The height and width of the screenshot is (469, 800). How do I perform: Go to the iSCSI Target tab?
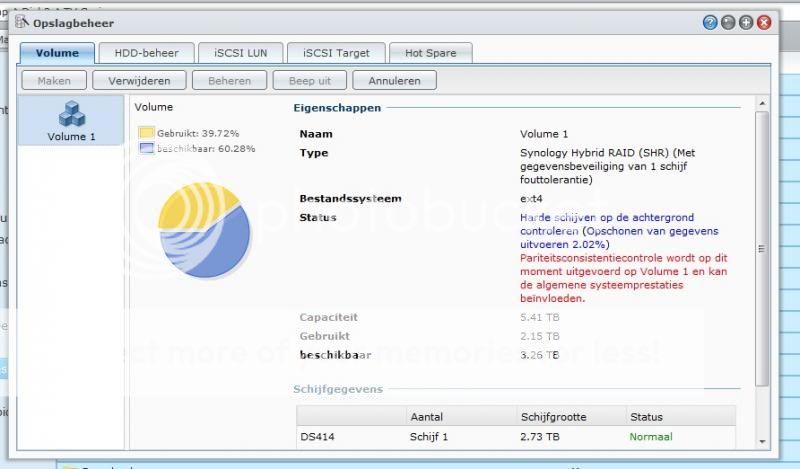click(x=332, y=53)
